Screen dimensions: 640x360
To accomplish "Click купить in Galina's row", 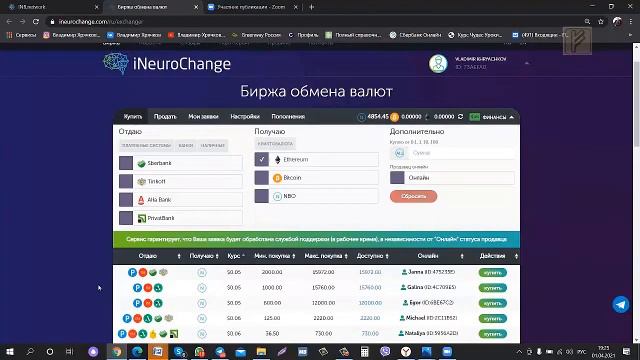I will pos(493,288).
